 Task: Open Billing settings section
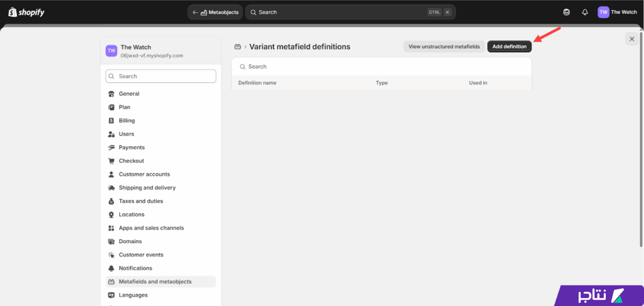[x=126, y=120]
